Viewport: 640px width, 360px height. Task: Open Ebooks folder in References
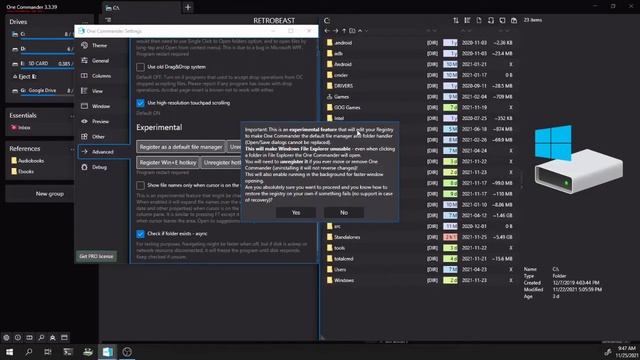(x=22, y=171)
